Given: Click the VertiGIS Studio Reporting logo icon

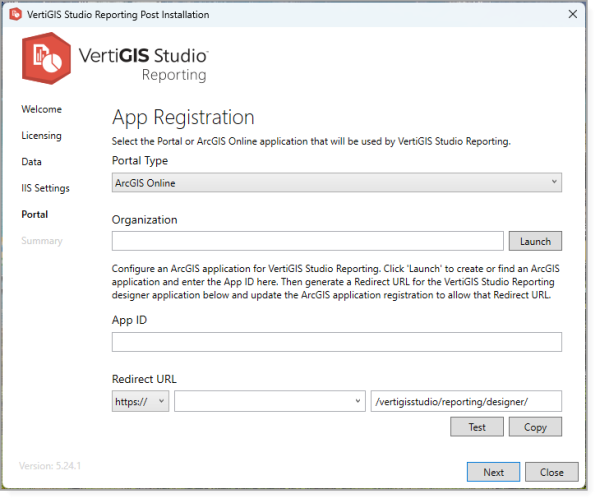Looking at the screenshot, I should [46, 60].
